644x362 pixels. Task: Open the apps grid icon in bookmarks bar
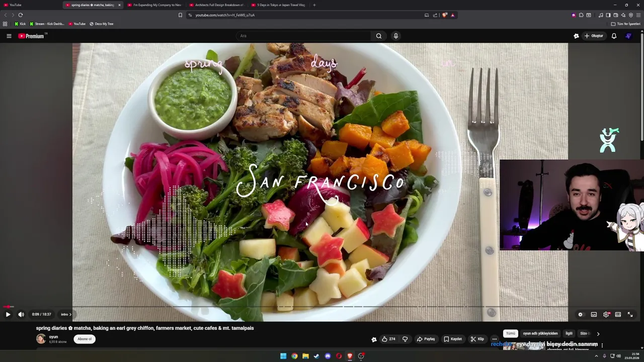[5, 24]
